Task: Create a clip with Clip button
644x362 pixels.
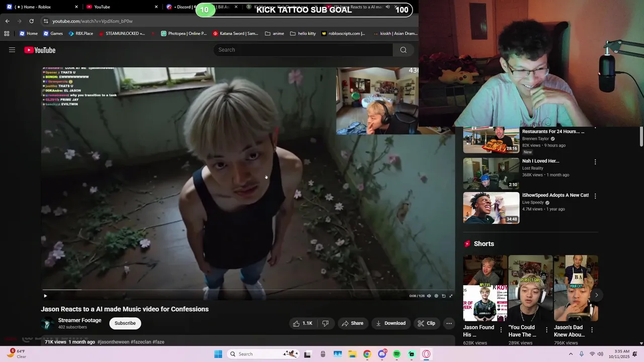Action: [x=427, y=323]
